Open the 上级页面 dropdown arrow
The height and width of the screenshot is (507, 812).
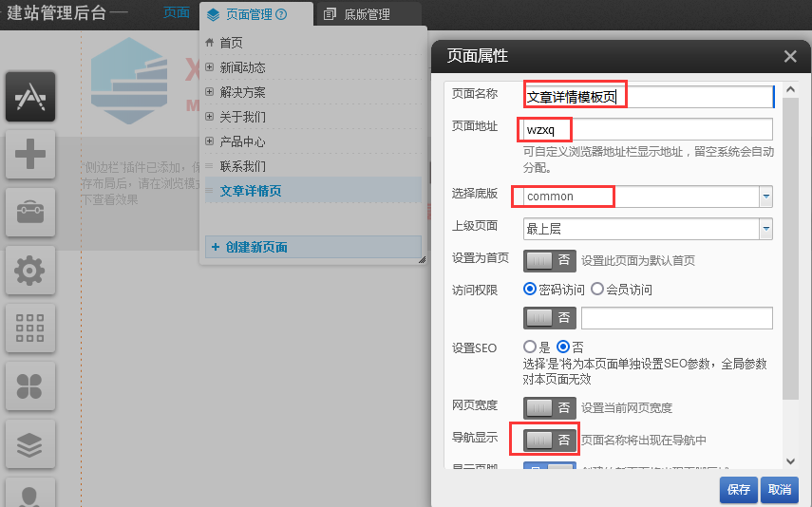click(x=765, y=229)
